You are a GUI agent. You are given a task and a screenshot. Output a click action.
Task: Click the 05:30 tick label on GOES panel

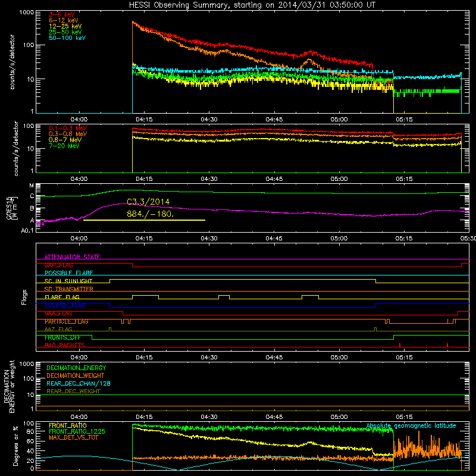pyautogui.click(x=468, y=239)
